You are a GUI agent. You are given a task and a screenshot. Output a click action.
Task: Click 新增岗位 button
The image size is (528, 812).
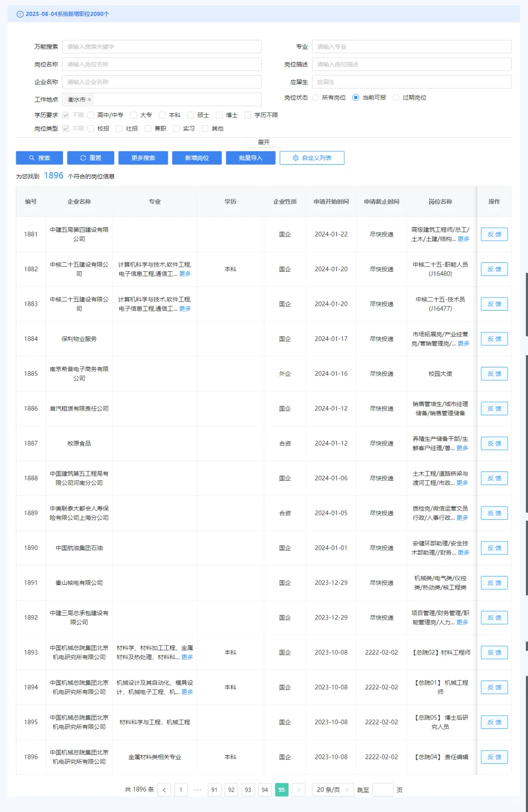point(197,158)
